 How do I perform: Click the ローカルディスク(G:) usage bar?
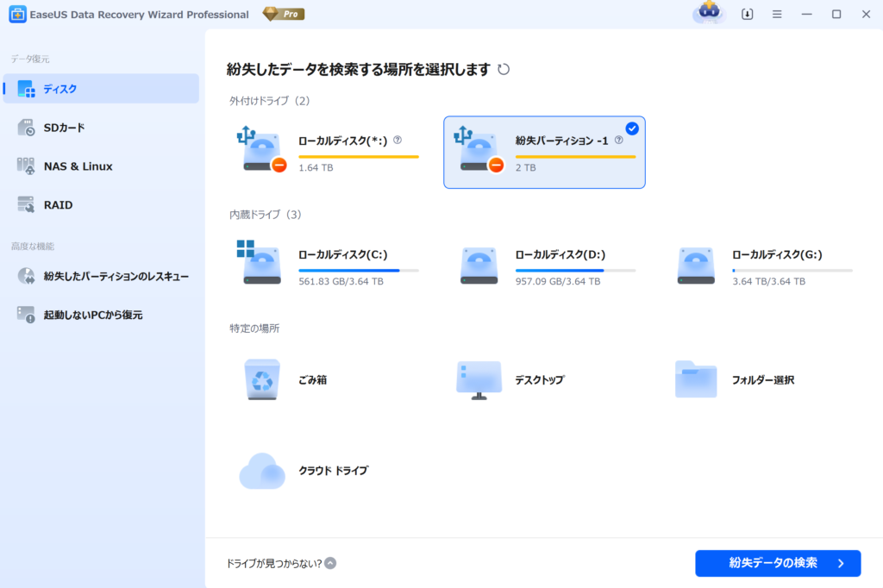tap(792, 271)
